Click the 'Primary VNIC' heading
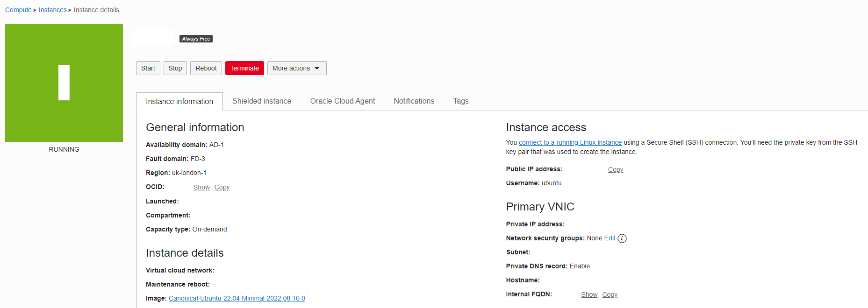 coord(540,207)
